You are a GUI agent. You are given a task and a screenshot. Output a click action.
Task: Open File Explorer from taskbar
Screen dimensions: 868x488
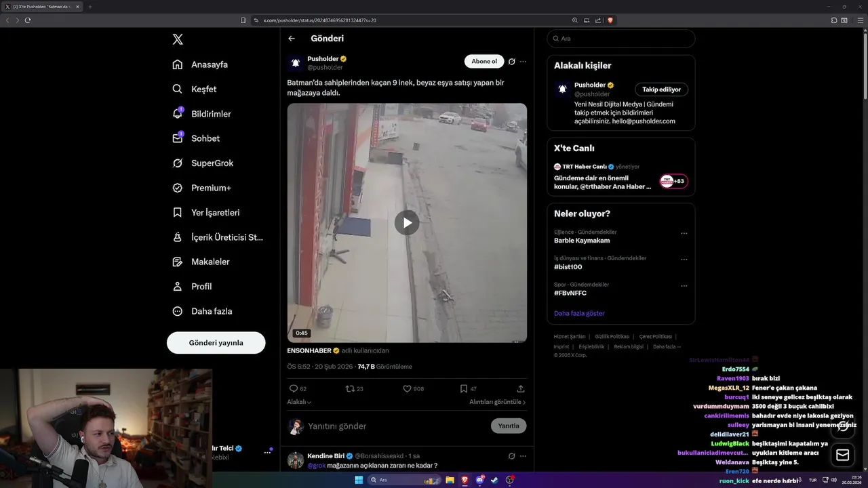[450, 480]
